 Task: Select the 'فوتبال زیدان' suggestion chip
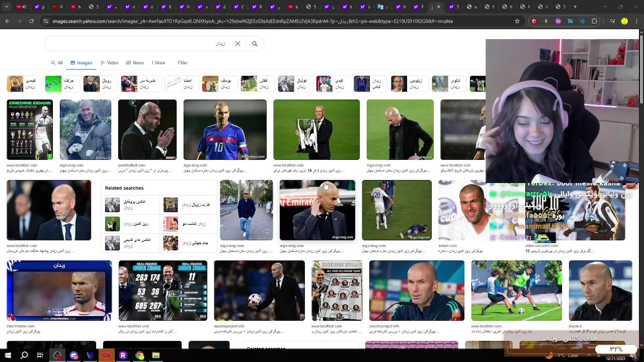click(x=295, y=84)
